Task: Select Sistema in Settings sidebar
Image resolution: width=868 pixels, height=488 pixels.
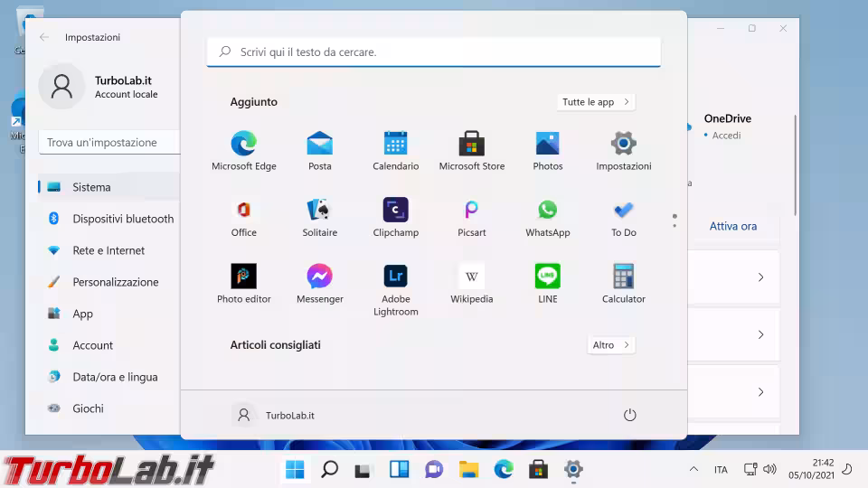Action: [x=109, y=187]
